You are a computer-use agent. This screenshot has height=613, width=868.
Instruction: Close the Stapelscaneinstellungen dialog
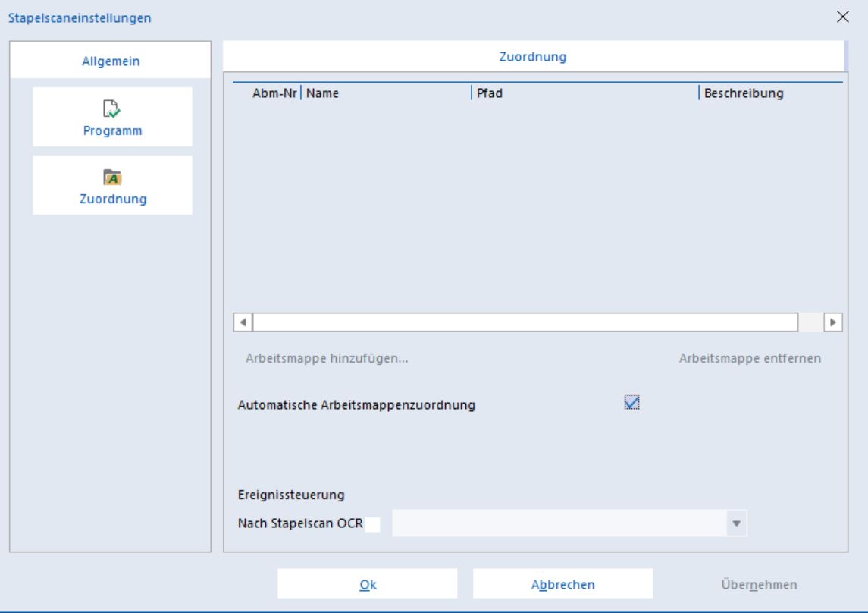click(x=842, y=17)
